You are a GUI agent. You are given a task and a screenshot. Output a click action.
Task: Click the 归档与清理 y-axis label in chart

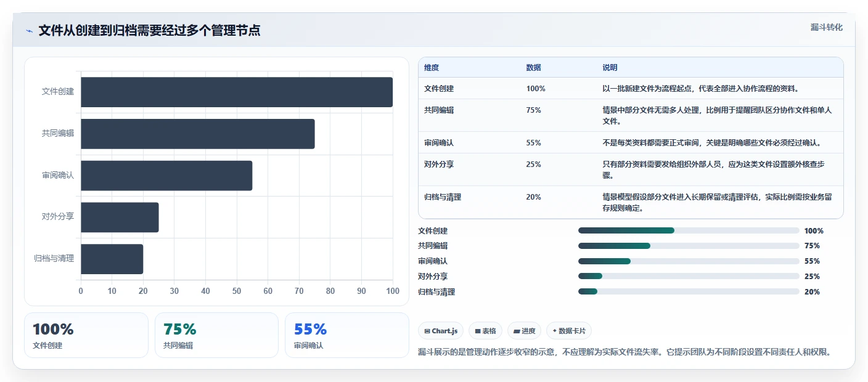pos(54,259)
